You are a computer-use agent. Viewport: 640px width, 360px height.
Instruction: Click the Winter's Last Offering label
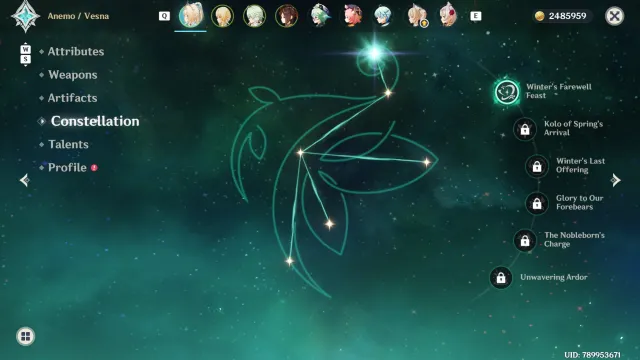(x=580, y=165)
